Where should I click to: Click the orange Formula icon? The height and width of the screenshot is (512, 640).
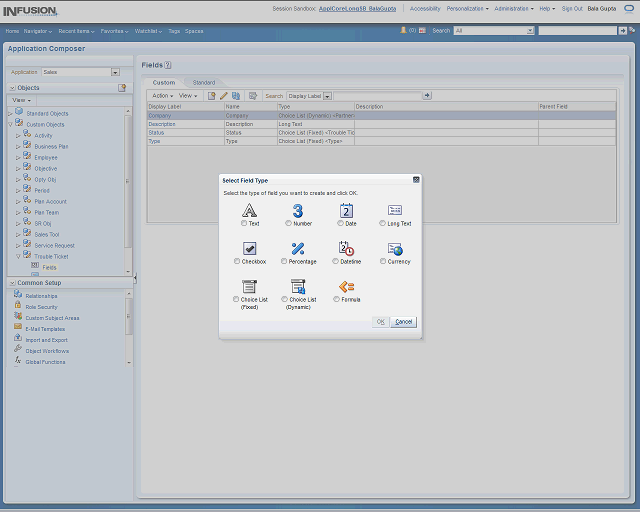point(346,286)
